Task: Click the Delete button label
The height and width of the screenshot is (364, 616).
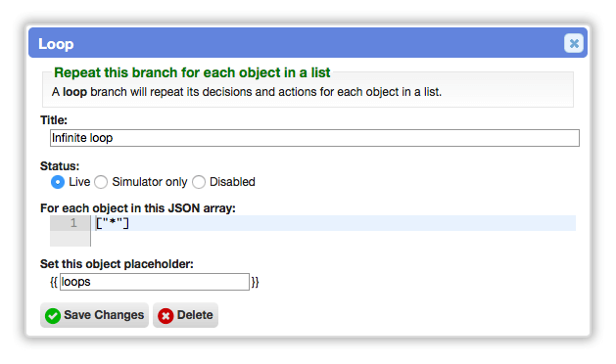Action: (x=195, y=315)
